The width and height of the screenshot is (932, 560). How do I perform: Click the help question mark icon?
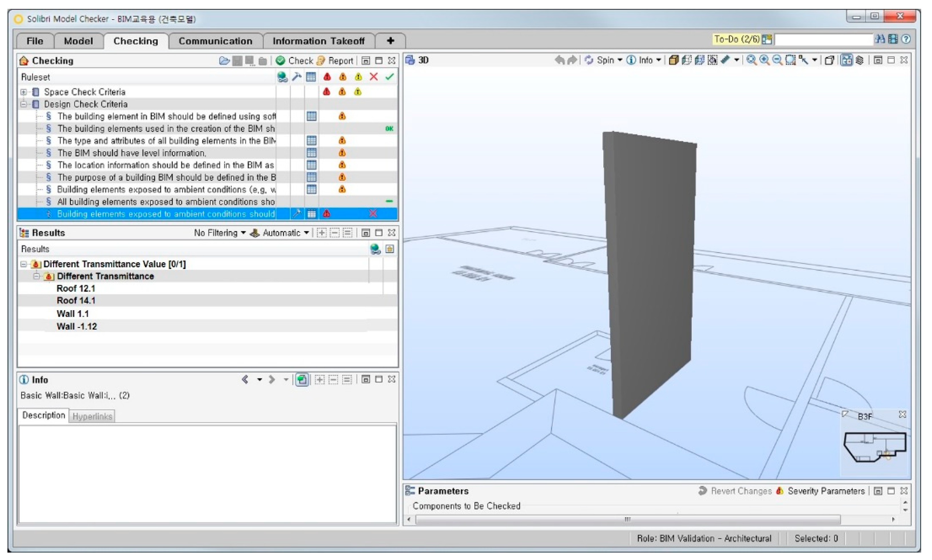906,39
